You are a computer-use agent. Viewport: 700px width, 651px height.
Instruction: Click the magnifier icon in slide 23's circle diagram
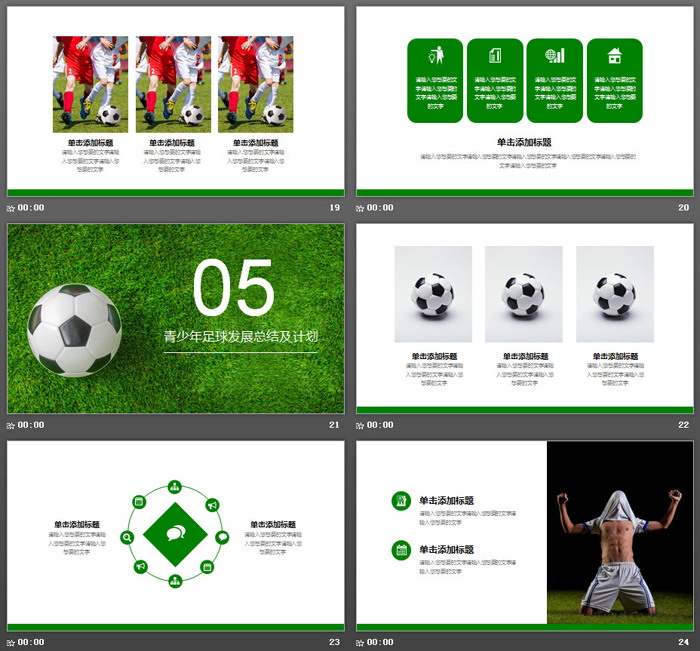click(x=128, y=537)
